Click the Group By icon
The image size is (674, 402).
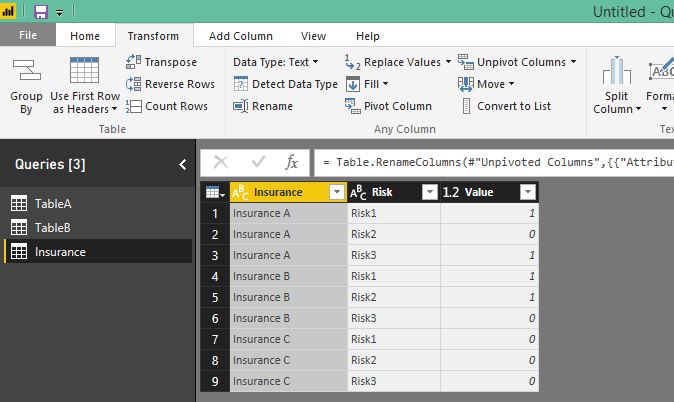26,70
